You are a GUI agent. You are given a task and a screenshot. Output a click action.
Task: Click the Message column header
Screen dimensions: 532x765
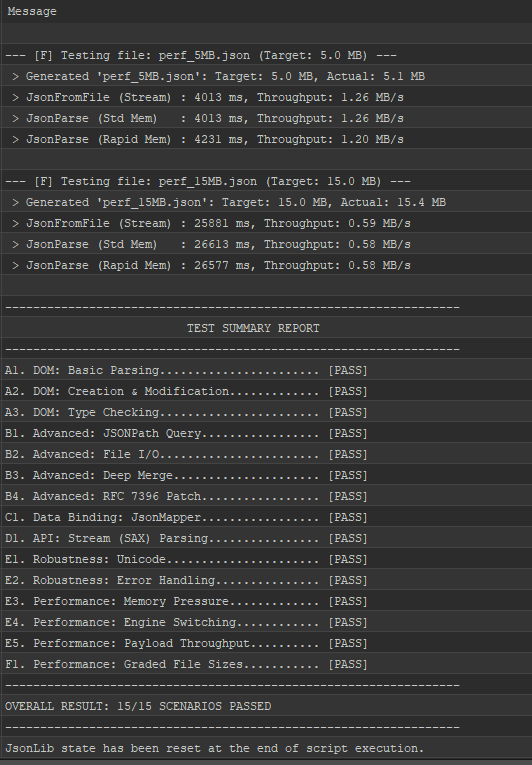(266, 11)
